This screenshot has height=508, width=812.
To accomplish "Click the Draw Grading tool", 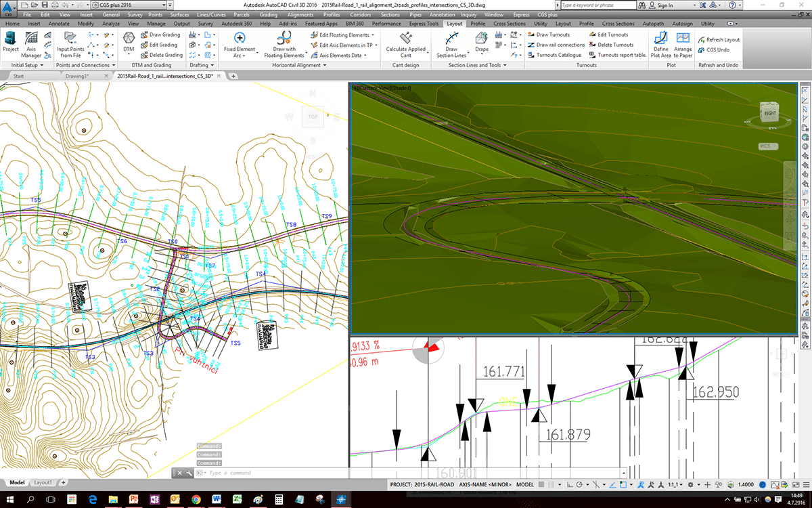I will coord(160,35).
